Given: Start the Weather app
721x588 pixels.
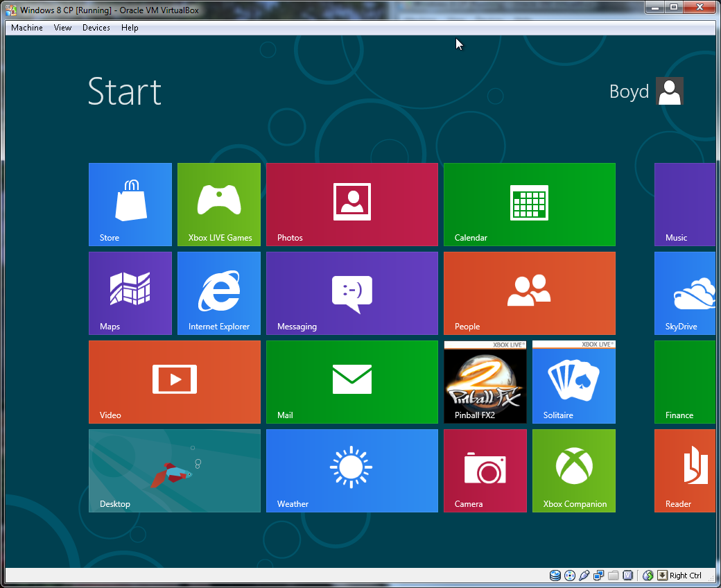Looking at the screenshot, I should pos(351,471).
